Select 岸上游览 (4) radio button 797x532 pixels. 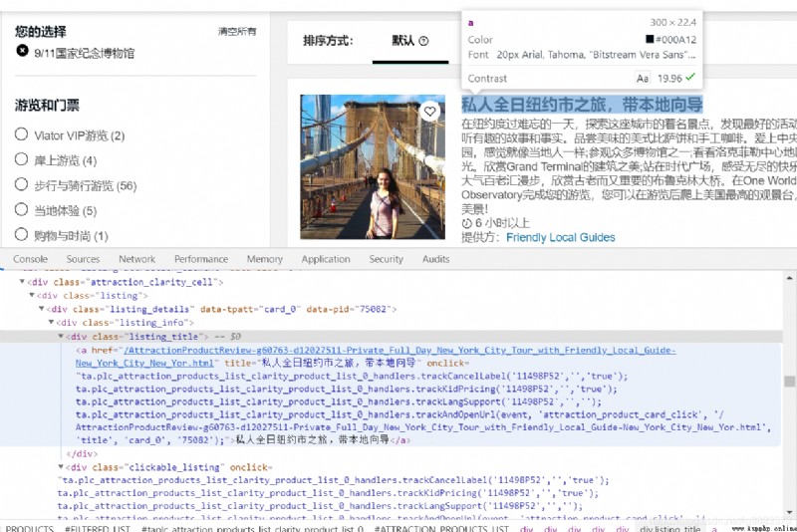click(x=21, y=159)
